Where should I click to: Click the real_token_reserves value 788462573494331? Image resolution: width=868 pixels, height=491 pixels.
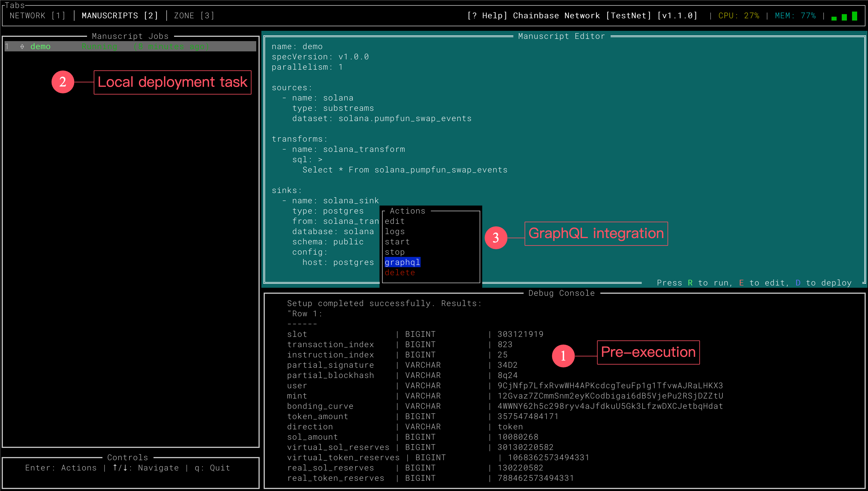coord(536,478)
